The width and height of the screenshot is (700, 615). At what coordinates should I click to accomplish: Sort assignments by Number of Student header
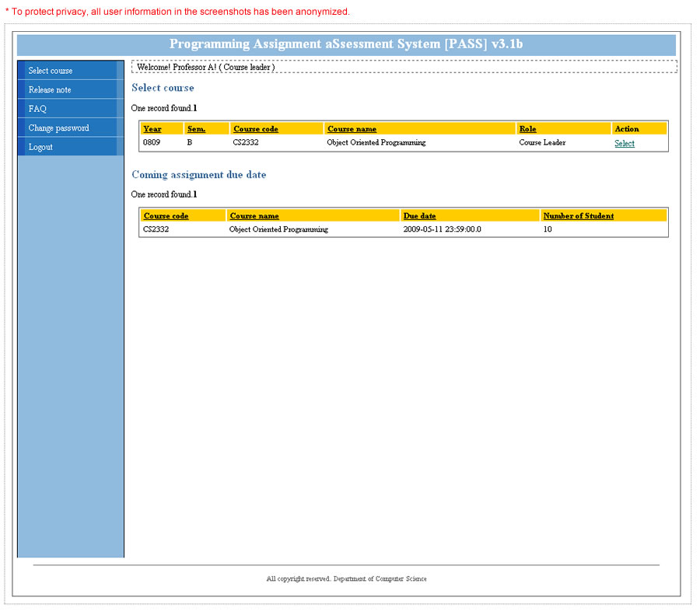(578, 216)
